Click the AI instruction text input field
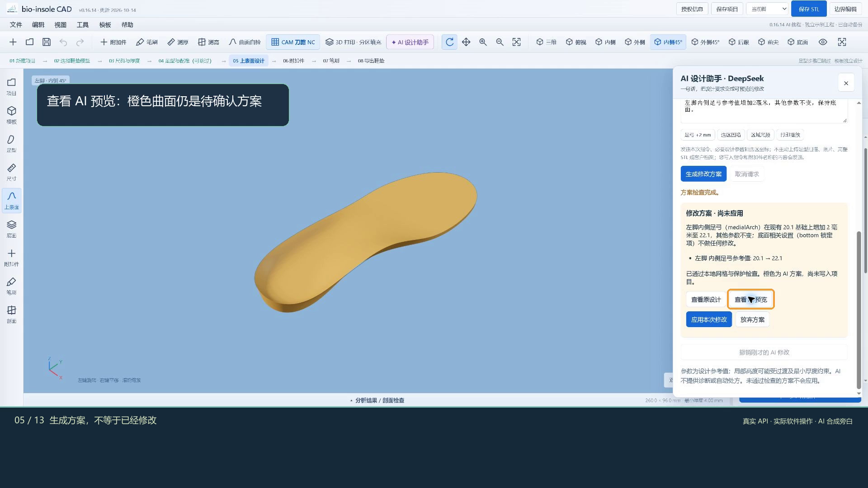 [x=764, y=111]
